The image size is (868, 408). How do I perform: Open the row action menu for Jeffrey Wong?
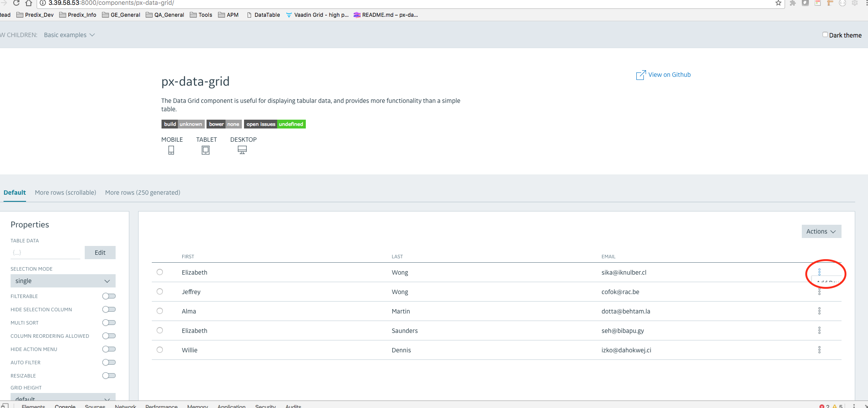[819, 292]
